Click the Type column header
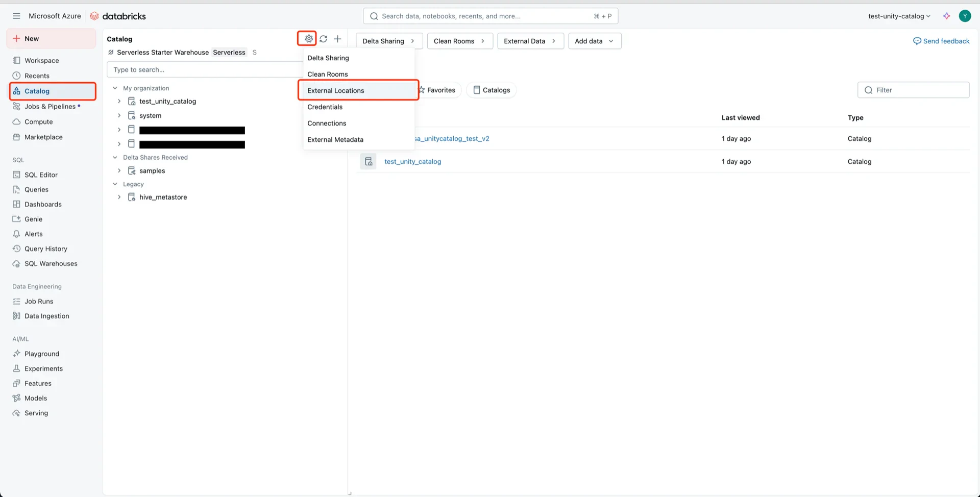Image resolution: width=980 pixels, height=497 pixels. tap(855, 117)
